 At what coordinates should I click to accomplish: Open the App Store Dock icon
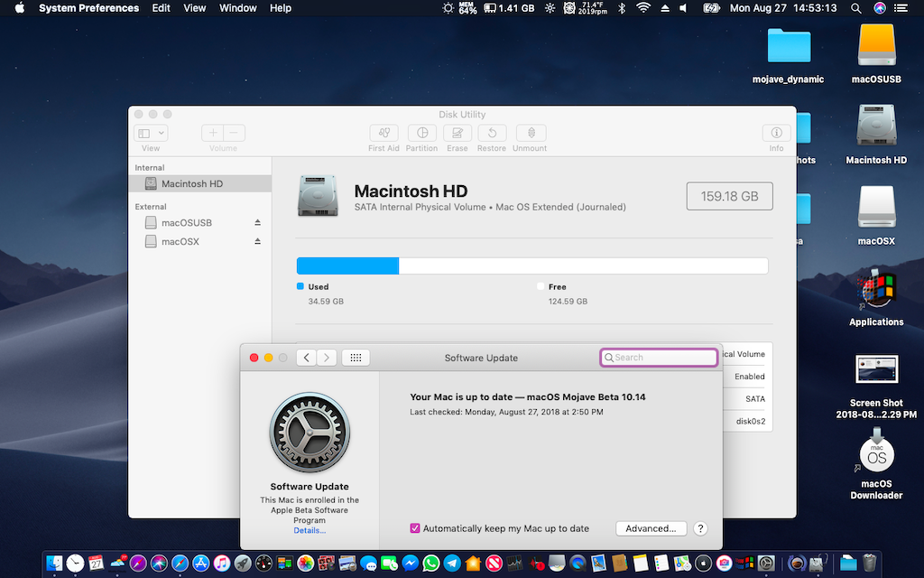pyautogui.click(x=201, y=564)
